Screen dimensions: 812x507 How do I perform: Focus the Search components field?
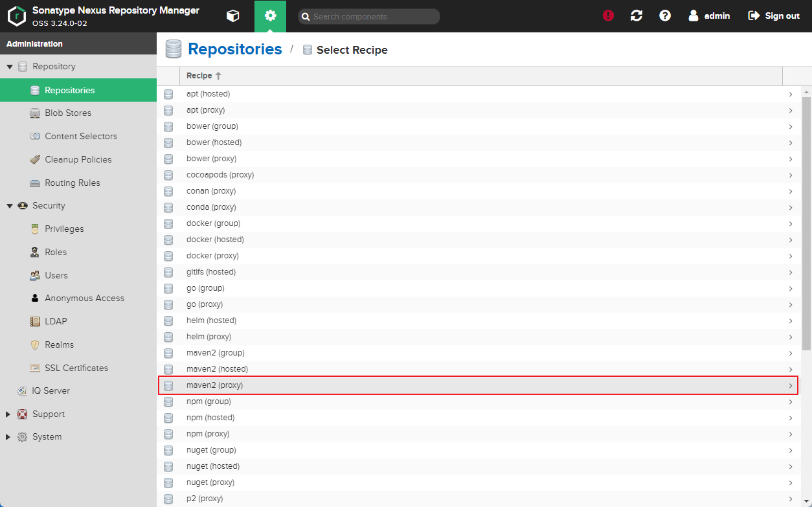pyautogui.click(x=369, y=16)
